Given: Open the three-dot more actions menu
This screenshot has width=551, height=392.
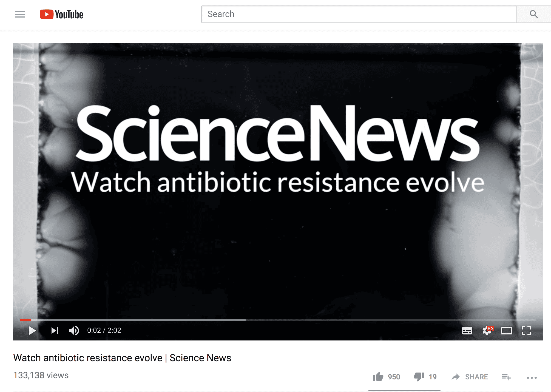Looking at the screenshot, I should [x=532, y=377].
